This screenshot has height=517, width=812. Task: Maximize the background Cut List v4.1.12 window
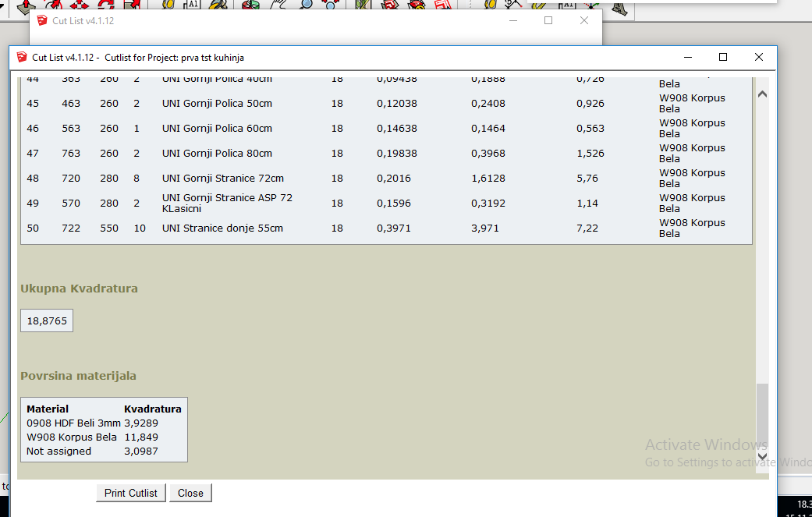pyautogui.click(x=548, y=20)
